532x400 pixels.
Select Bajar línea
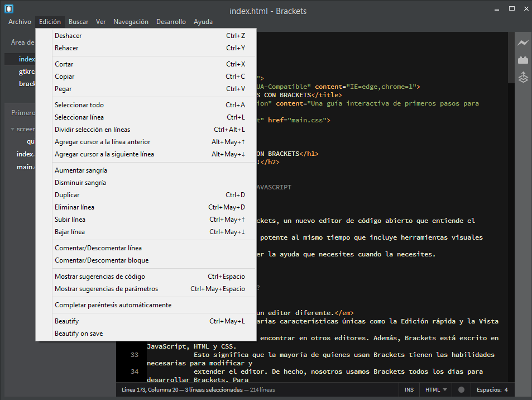pos(146,232)
